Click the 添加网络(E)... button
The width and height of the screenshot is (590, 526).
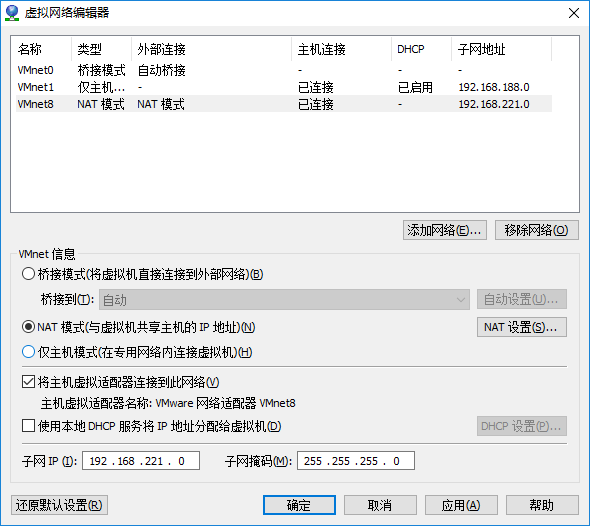pos(444,230)
